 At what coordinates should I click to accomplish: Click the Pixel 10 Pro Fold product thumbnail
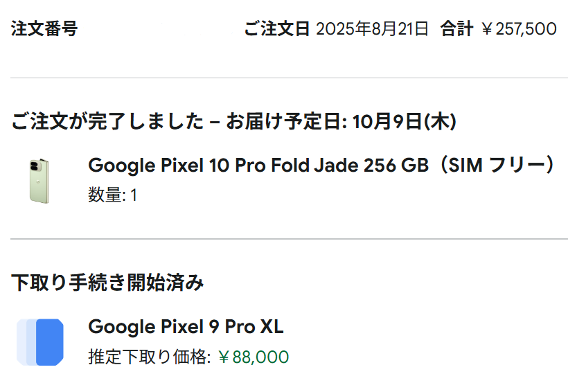click(x=39, y=180)
